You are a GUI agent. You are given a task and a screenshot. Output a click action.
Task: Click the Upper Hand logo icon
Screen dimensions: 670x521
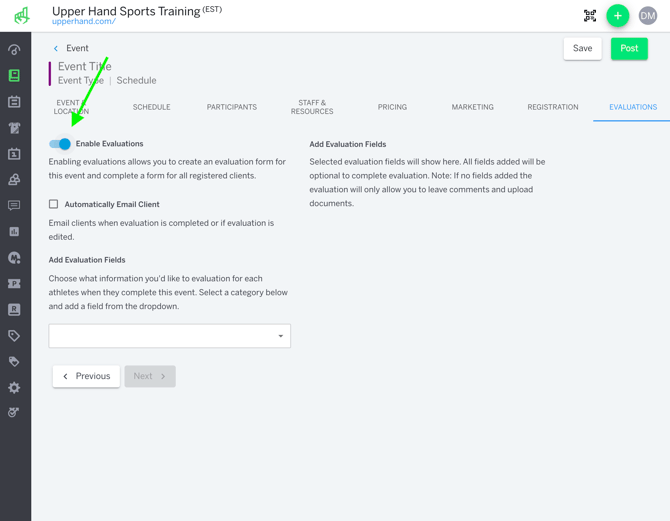(21, 15)
